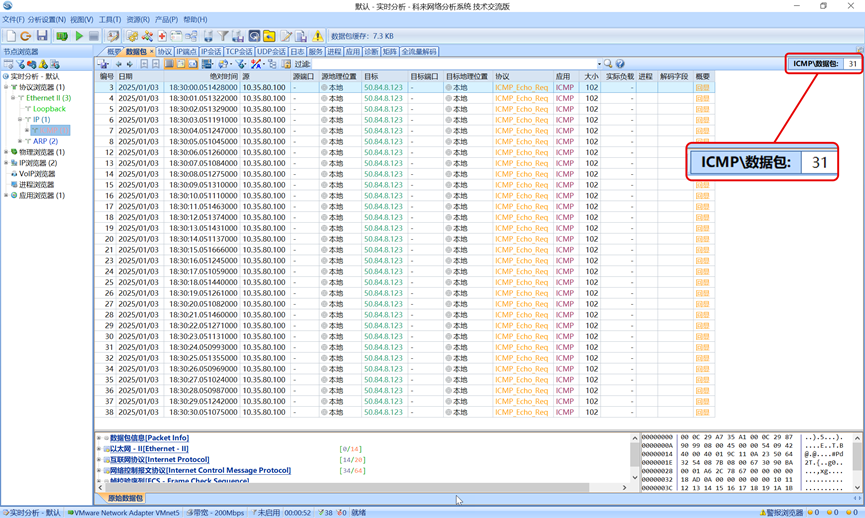Open the 工具(T) menu
Viewport: 865px width, 518px height.
pos(110,19)
